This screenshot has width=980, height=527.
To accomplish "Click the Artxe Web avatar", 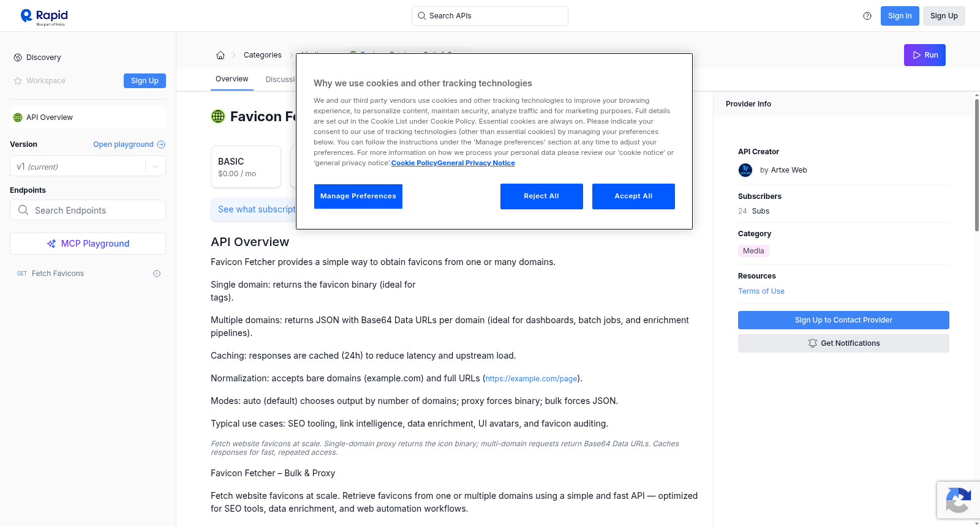I will (745, 170).
